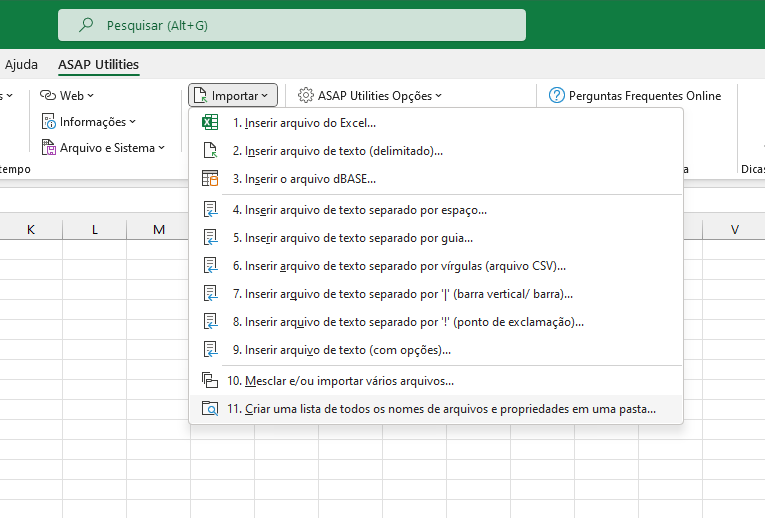Choose 9. Inserir arquivo de texto com opções
Viewport: 765px width, 518px height.
(x=436, y=350)
